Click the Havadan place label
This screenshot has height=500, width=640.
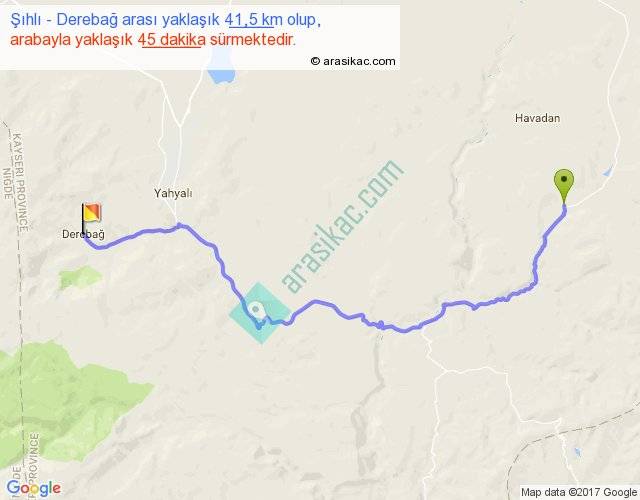537,118
